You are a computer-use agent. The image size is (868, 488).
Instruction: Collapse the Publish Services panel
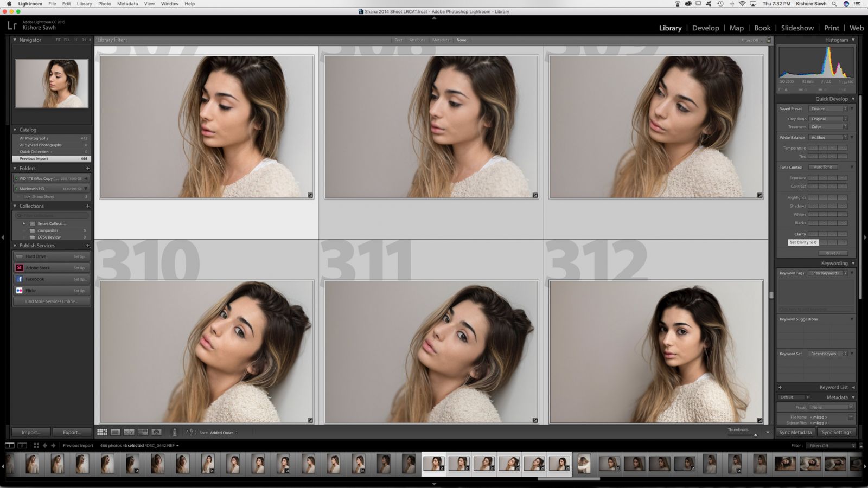[x=15, y=246]
